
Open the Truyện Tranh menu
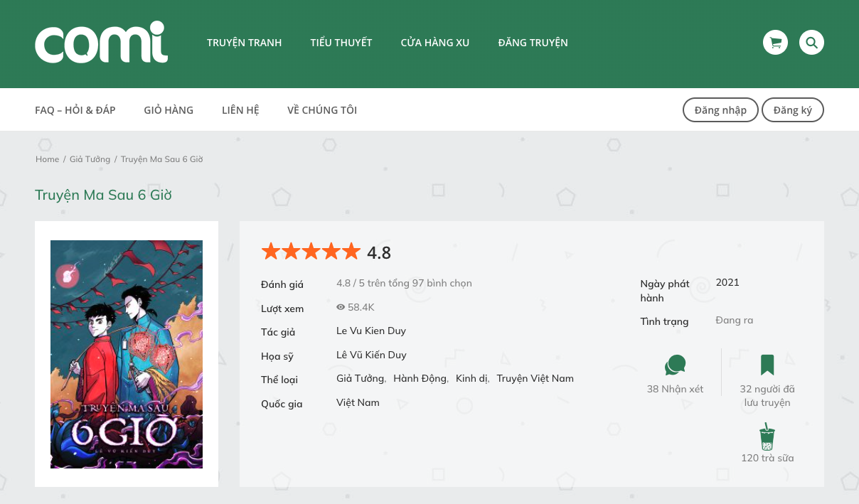[244, 43]
